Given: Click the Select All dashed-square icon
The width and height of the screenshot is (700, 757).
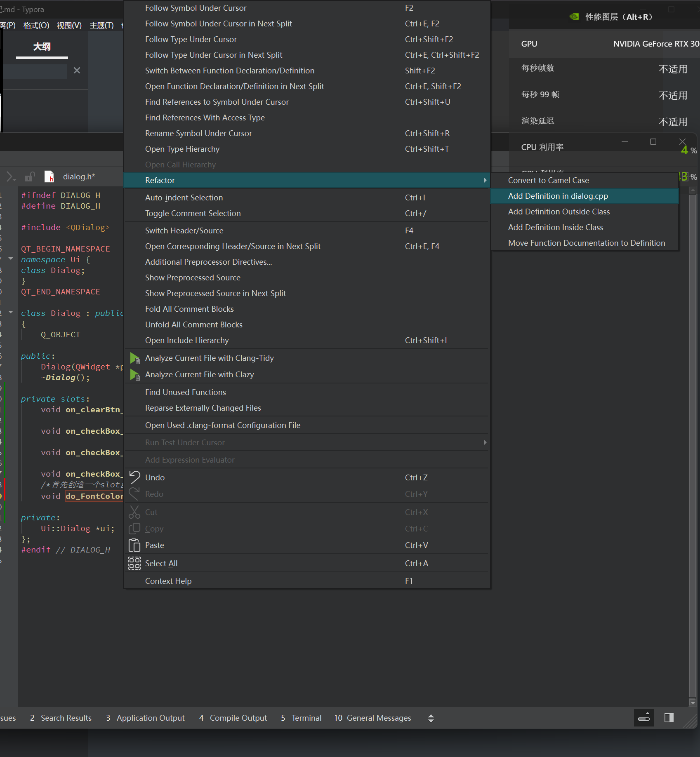Looking at the screenshot, I should coord(134,563).
